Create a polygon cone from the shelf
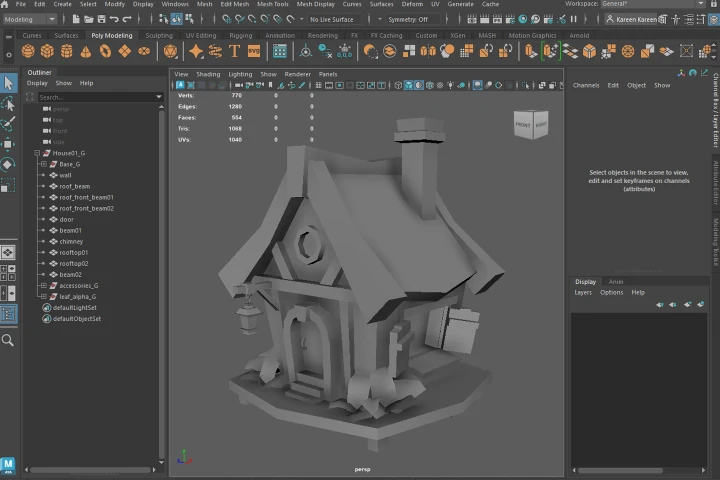Screen dimensions: 720x480 [x=86, y=51]
